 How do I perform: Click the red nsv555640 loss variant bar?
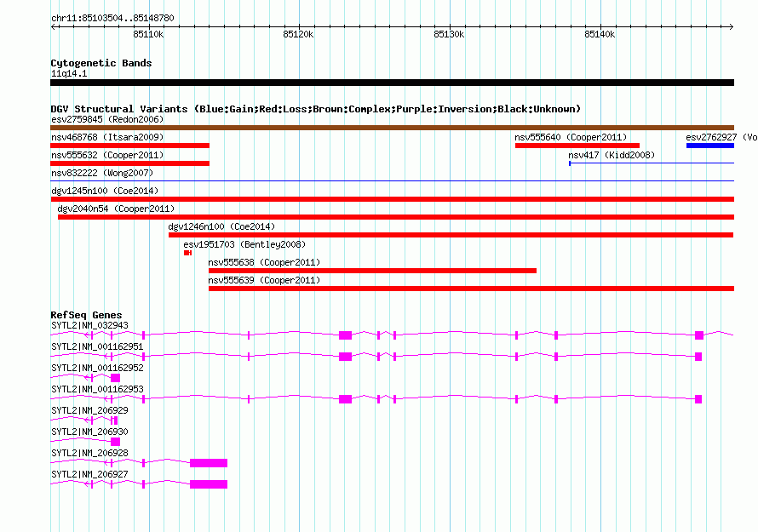577,146
